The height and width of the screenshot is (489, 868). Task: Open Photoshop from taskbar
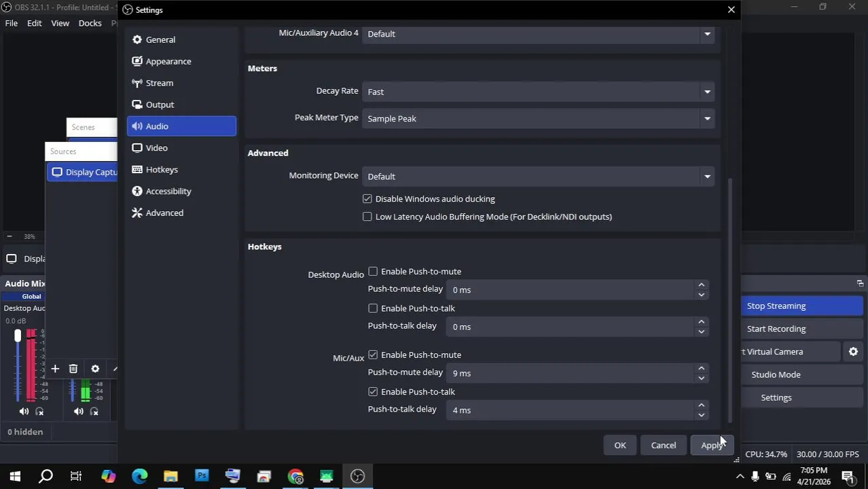point(202,477)
